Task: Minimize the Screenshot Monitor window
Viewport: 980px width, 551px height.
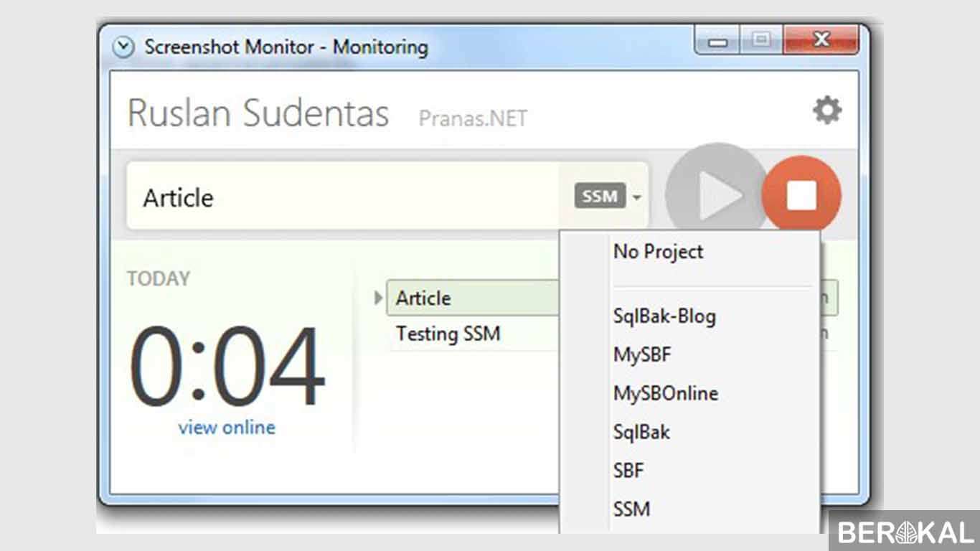Action: [x=717, y=40]
